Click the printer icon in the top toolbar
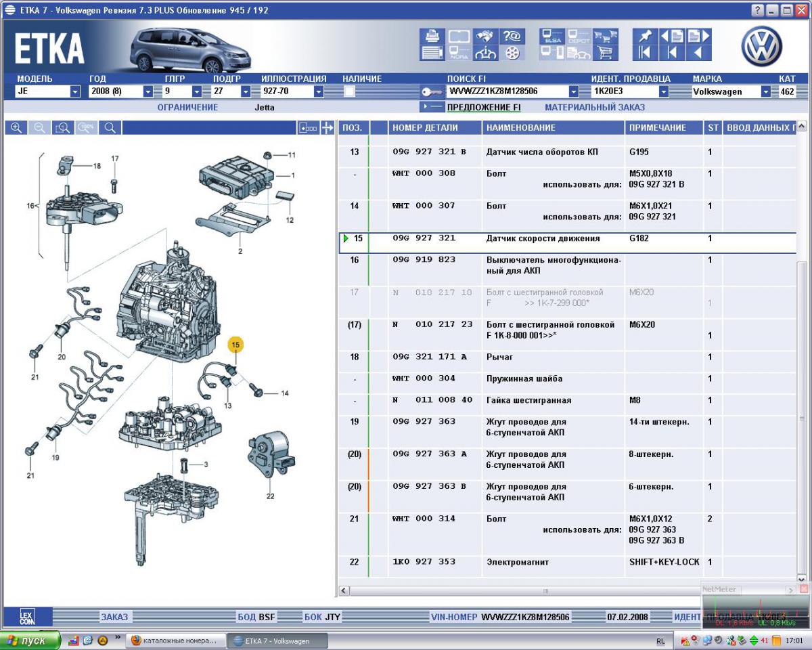Viewport: 812px width, 650px height. pos(432,36)
